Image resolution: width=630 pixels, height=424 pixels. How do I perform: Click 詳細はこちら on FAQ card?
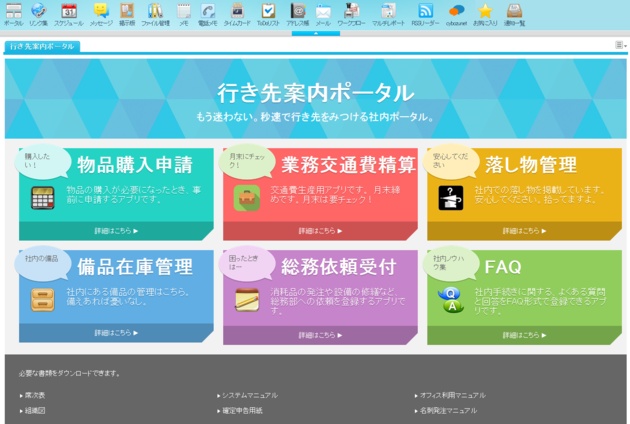pos(524,335)
